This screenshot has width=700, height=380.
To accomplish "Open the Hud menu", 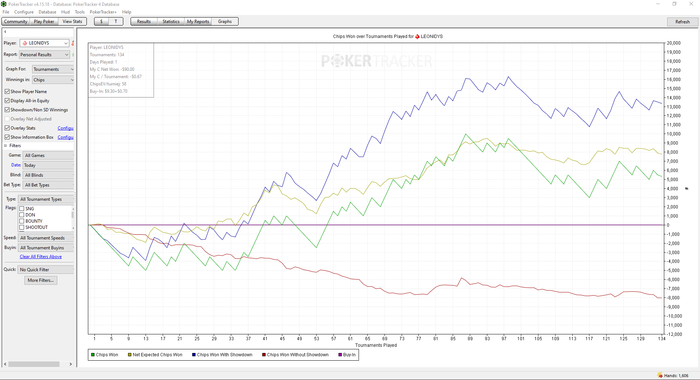I will click(x=65, y=12).
